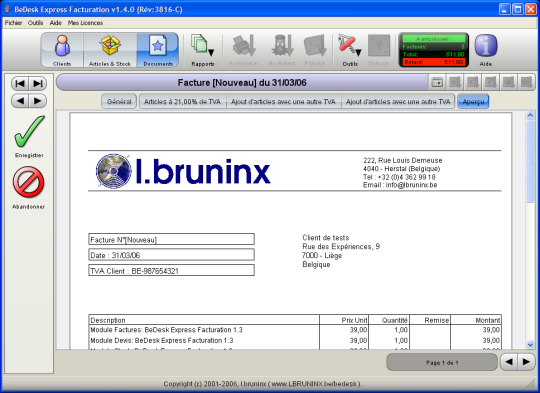Image resolution: width=540 pixels, height=393 pixels.
Task: Click 'Module Devis: BeDesk Express Facturation 1.3' row
Action: [295, 341]
